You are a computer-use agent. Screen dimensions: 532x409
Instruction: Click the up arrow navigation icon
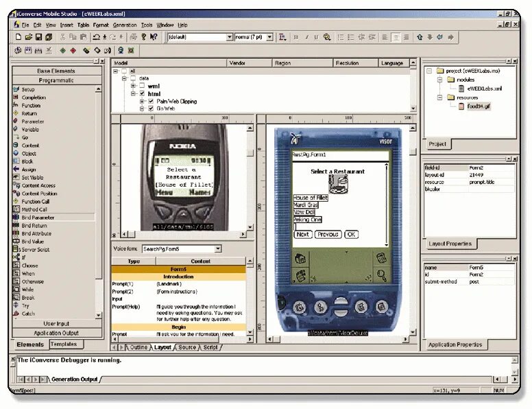pyautogui.click(x=420, y=37)
